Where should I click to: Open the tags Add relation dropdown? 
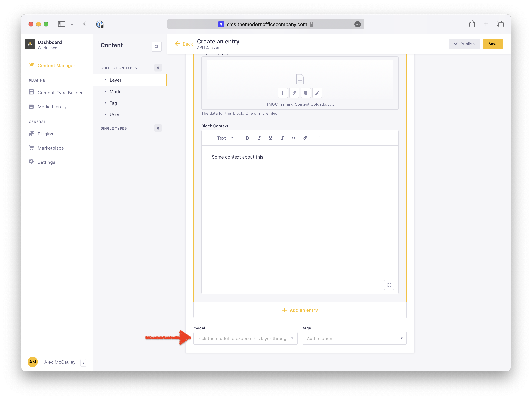click(x=354, y=338)
